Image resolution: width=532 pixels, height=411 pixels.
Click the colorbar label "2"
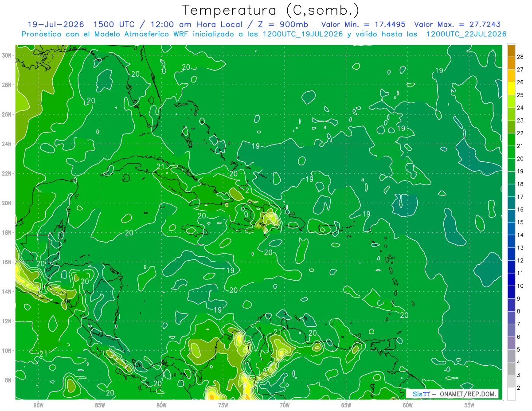519,388
